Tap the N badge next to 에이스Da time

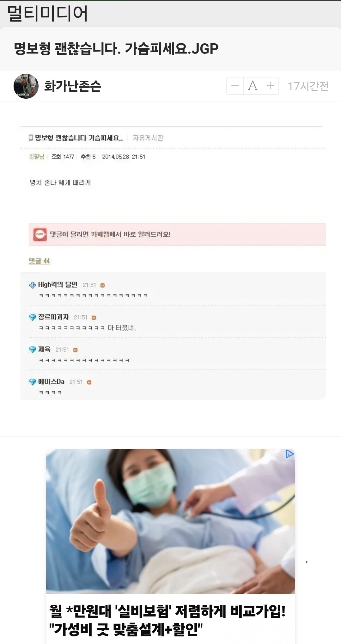point(89,382)
